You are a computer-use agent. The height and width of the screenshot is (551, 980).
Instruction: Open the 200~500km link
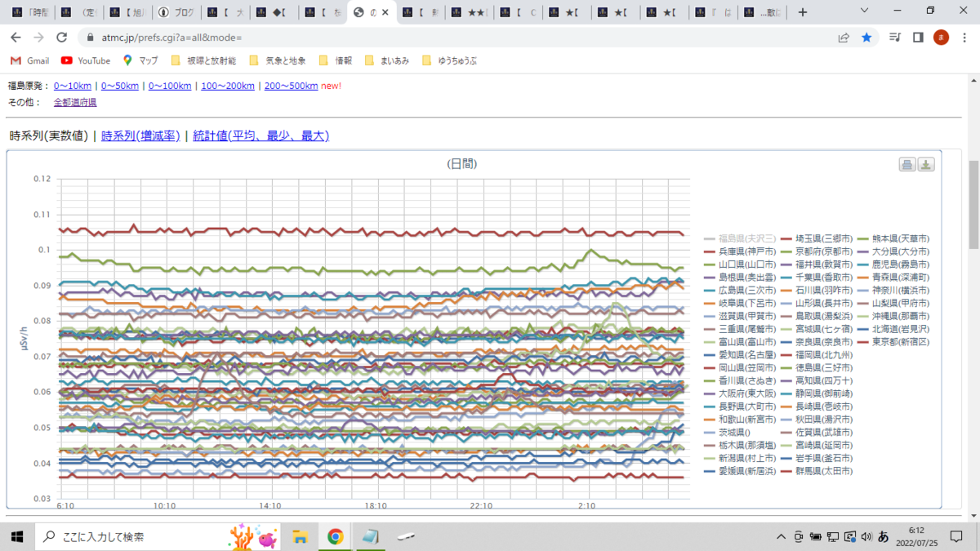pos(291,86)
